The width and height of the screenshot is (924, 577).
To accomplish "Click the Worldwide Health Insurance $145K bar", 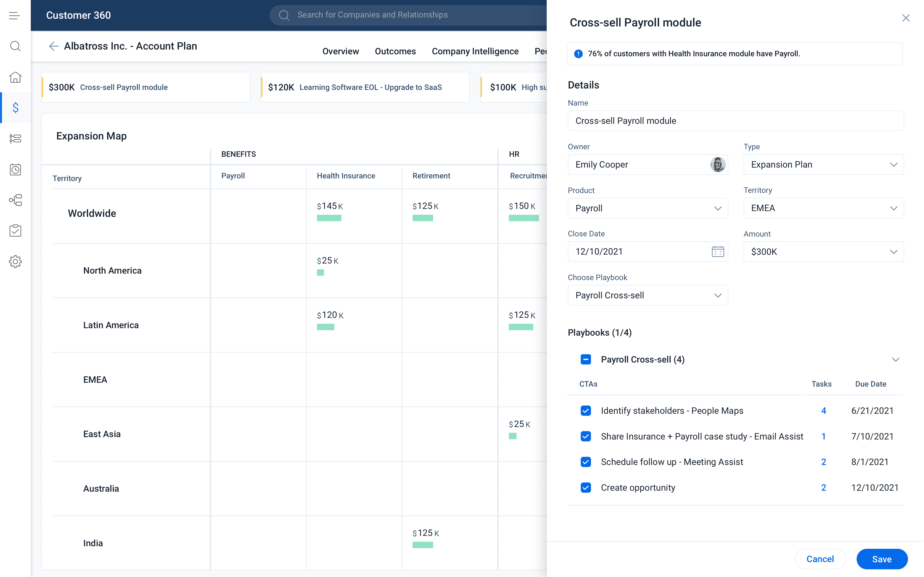I will coord(329,218).
